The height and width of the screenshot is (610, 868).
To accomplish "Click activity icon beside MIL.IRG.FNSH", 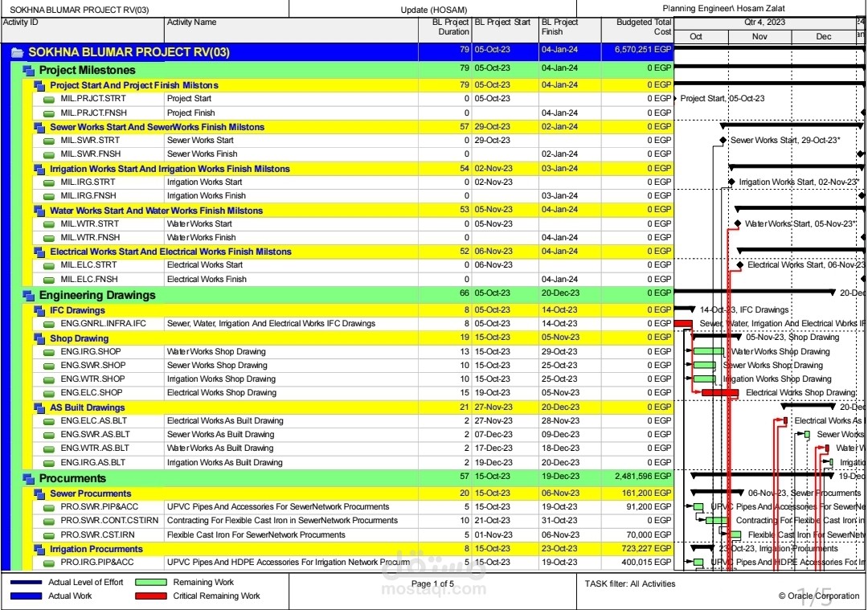I will [49, 197].
